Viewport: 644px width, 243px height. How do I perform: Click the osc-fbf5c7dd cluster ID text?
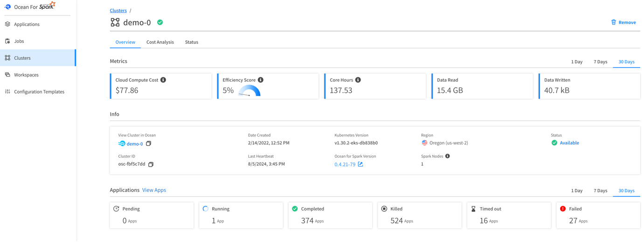point(132,164)
